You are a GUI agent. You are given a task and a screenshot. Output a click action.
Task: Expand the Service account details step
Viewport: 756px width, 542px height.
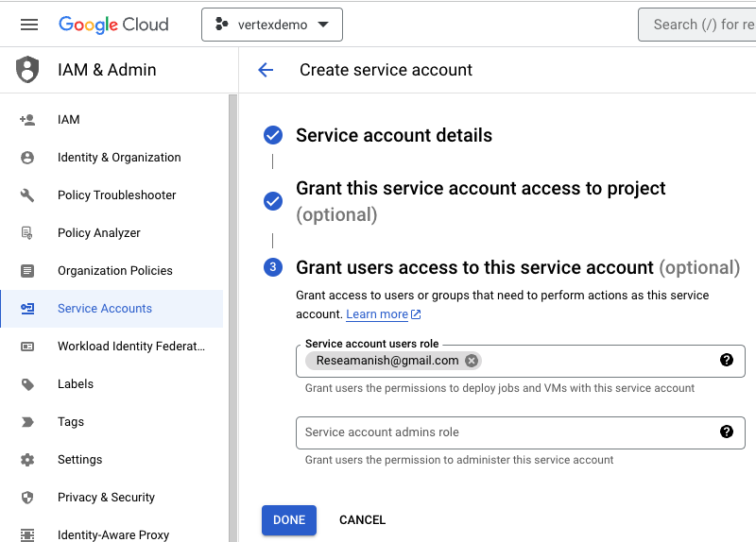(393, 135)
